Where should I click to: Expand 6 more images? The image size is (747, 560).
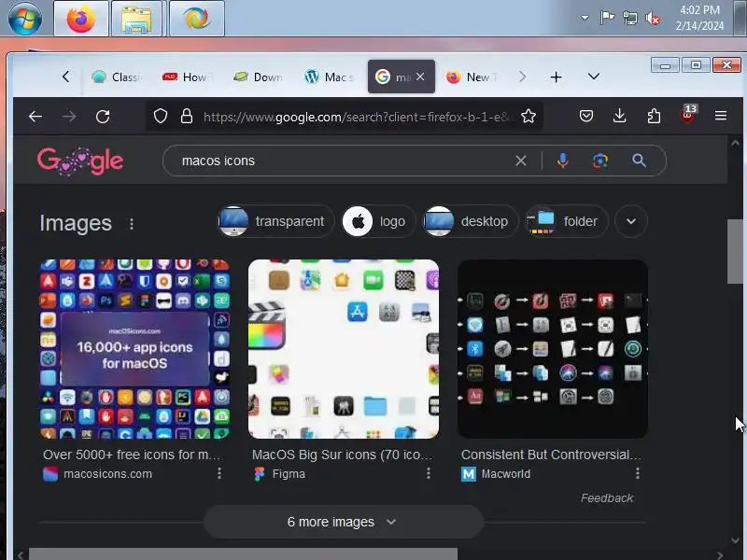344,522
